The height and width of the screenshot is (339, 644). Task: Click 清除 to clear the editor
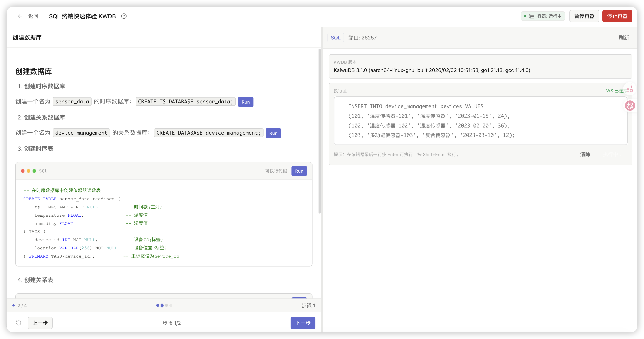pyautogui.click(x=585, y=154)
